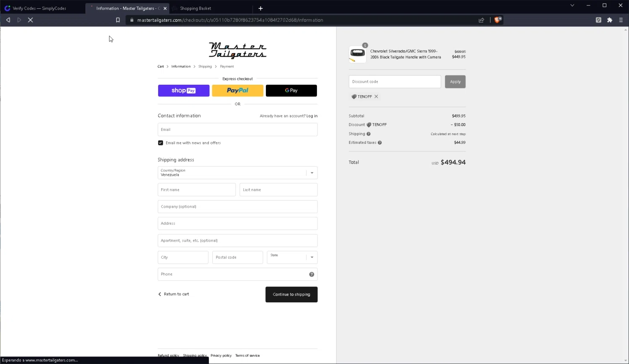This screenshot has width=629, height=364.
Task: Open the tab search chevron in title bar
Action: click(572, 5)
